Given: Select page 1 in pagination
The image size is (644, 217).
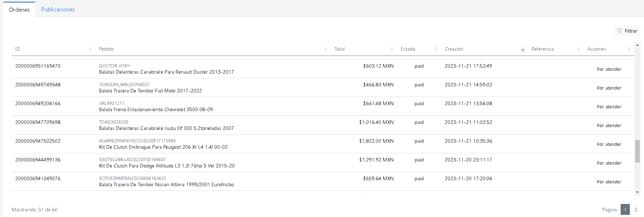Looking at the screenshot, I should [625, 210].
